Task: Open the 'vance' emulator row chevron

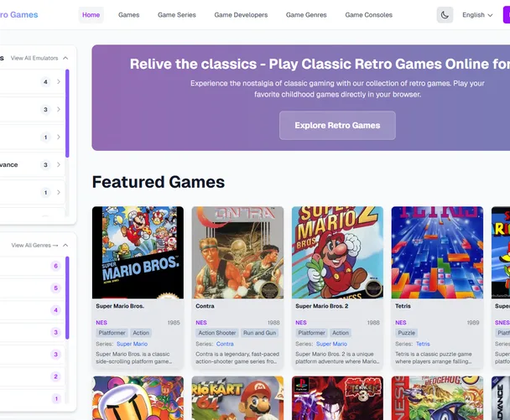Action: point(59,165)
